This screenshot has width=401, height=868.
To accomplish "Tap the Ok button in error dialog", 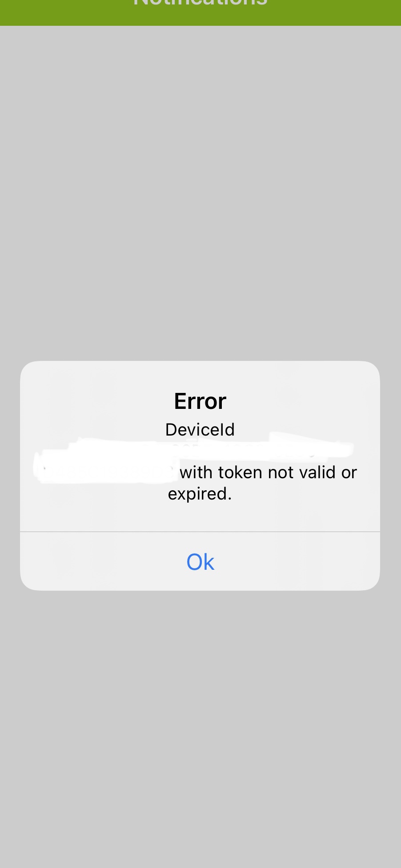I will pos(200,562).
